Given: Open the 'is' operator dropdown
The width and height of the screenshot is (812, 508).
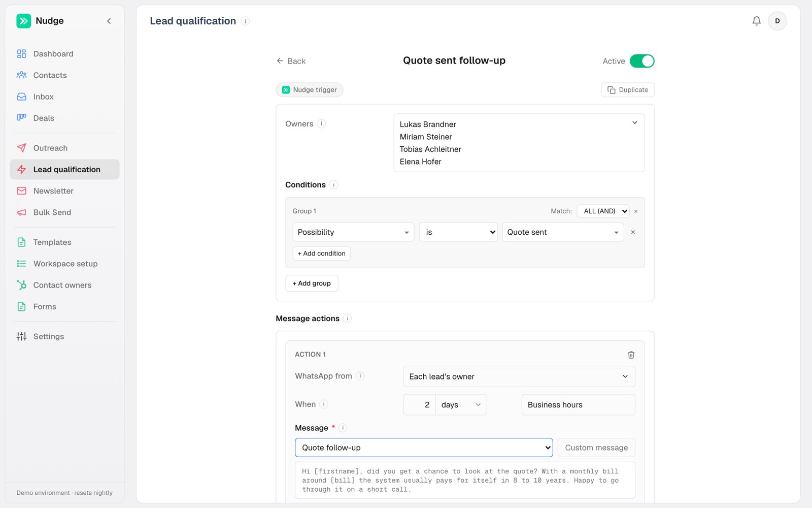Looking at the screenshot, I should pyautogui.click(x=458, y=232).
